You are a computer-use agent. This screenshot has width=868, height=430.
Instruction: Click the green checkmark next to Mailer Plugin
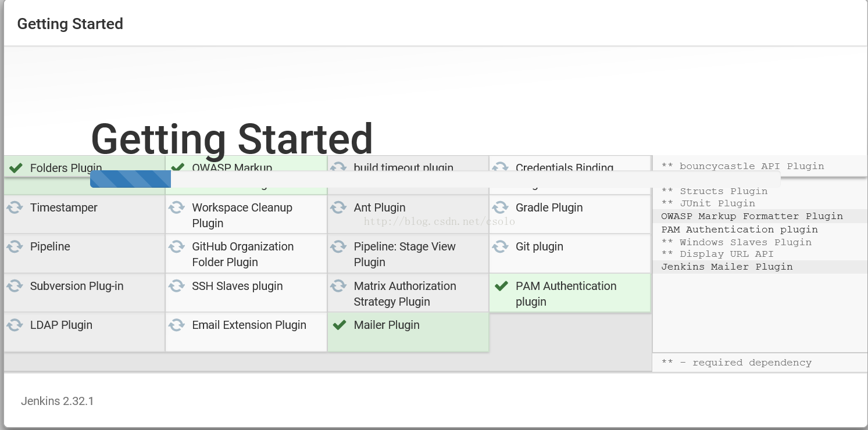click(339, 325)
